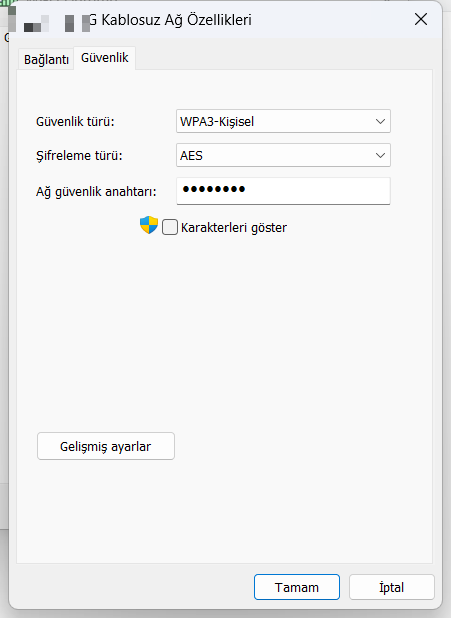Viewport: 451px width, 618px height.
Task: Click the chevron arrow of the Şifreleme türü box
Action: [x=380, y=155]
